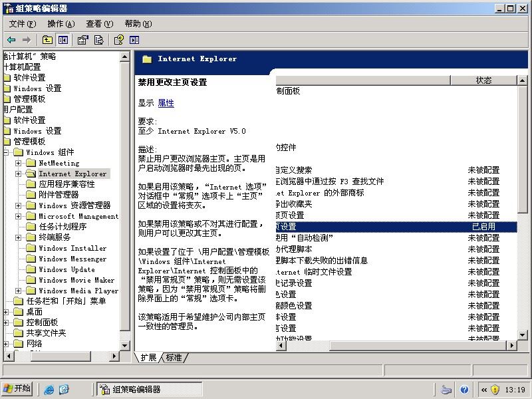
Task: Expand hidden tray icons chevron
Action: pos(484,390)
